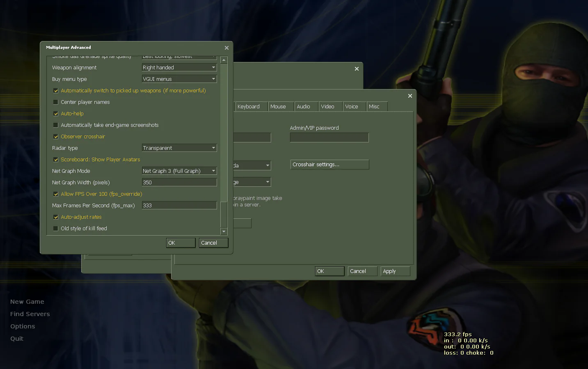Screen dimensions: 588x369
Task: Click the Max Frames Per Second field
Action: tap(179, 205)
